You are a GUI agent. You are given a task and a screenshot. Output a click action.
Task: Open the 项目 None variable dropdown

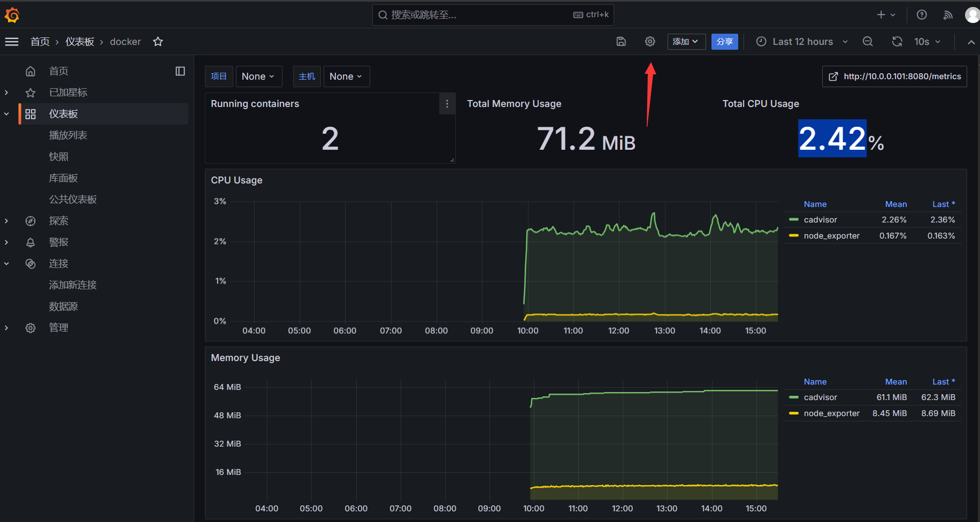point(258,76)
